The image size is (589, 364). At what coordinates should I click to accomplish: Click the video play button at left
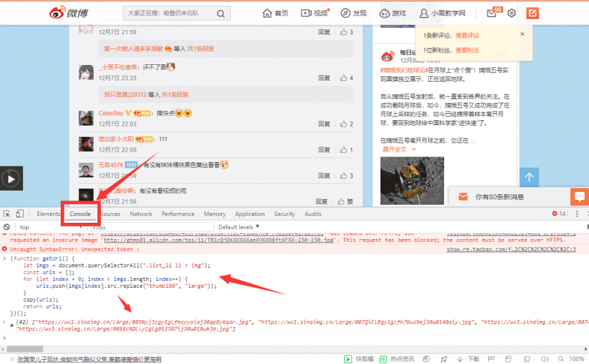[x=11, y=179]
